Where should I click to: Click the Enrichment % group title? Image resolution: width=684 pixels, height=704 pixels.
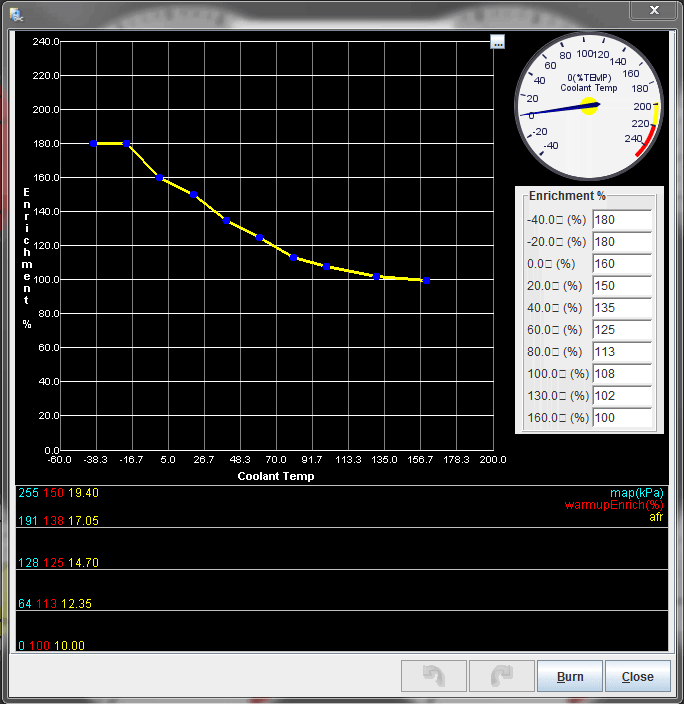coord(567,196)
